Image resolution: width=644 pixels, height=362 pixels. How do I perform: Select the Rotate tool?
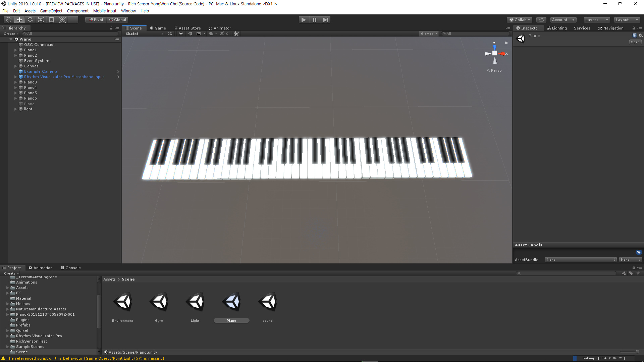[30, 20]
